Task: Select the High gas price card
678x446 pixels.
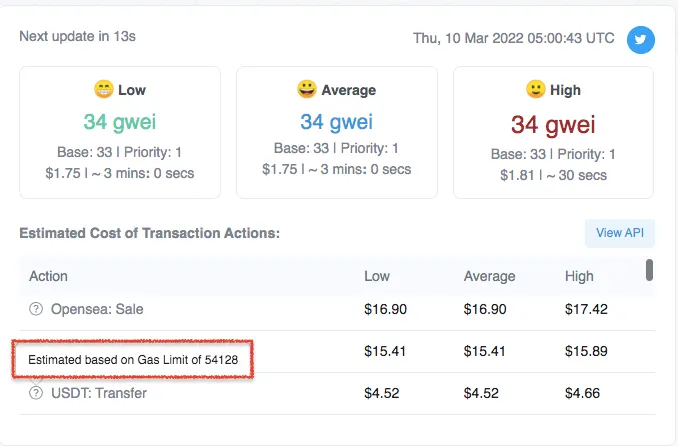Action: tap(553, 133)
